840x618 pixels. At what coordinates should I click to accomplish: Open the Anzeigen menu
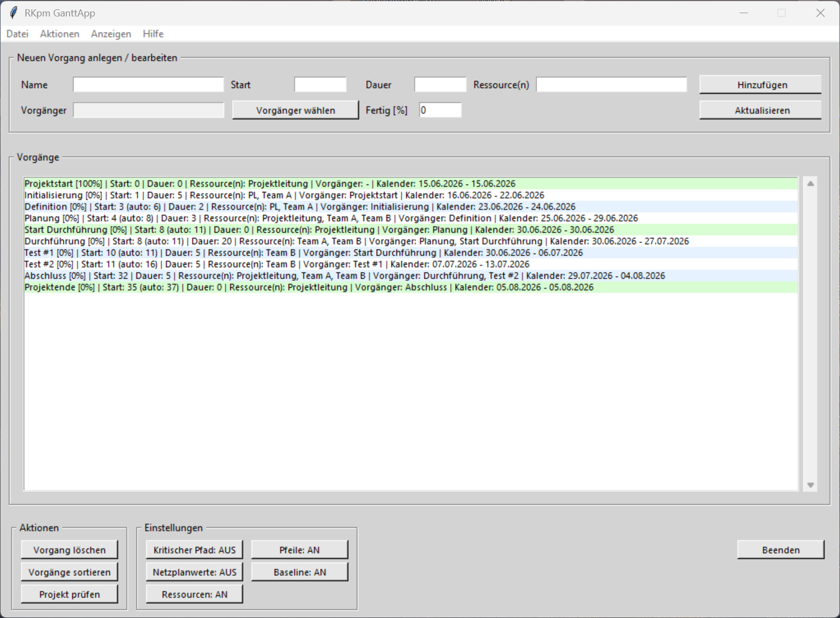click(111, 34)
